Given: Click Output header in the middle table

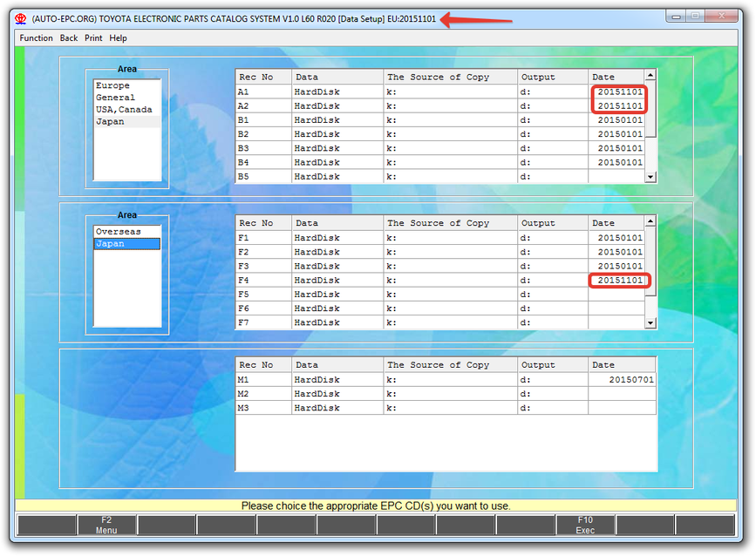Looking at the screenshot, I should tap(553, 223).
